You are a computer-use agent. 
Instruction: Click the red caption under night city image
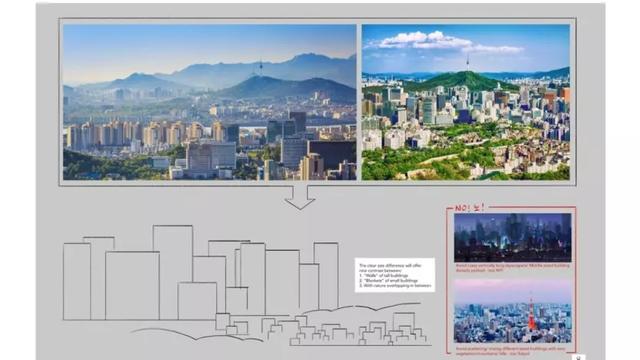pos(513,268)
